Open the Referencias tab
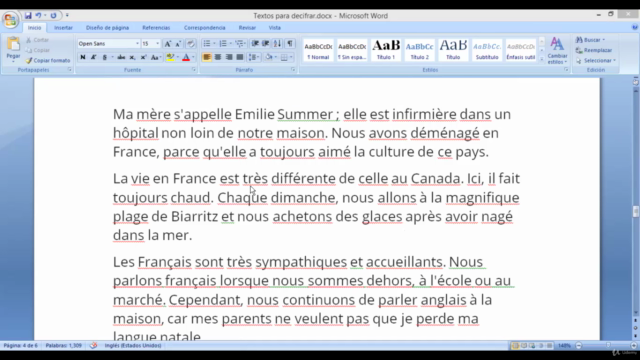This screenshot has width=640, height=360. [156, 28]
